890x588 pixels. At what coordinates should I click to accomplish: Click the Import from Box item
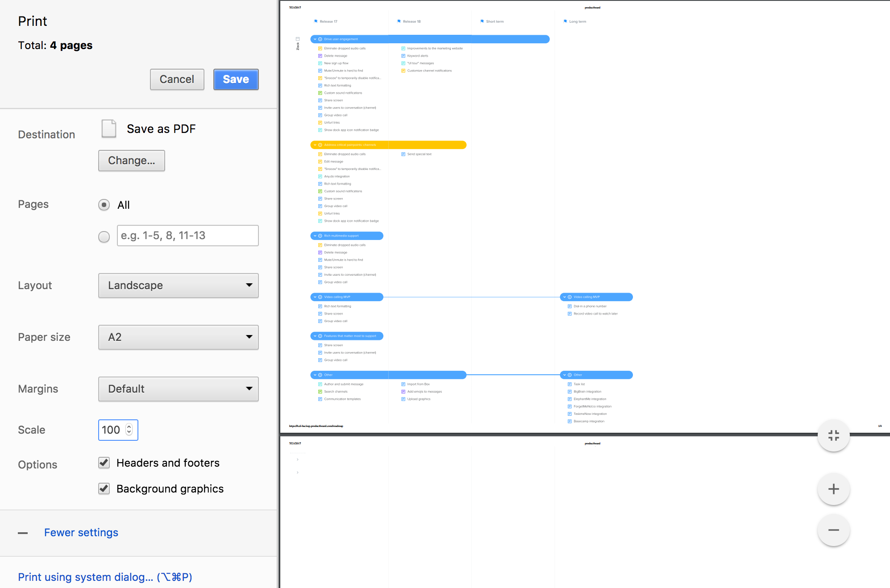416,384
